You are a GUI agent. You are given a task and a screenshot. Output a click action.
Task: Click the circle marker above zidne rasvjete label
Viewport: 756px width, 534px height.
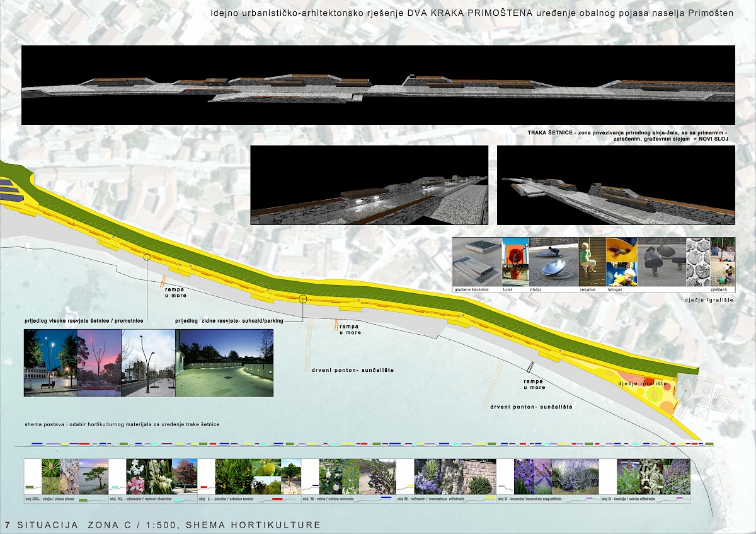[x=302, y=299]
